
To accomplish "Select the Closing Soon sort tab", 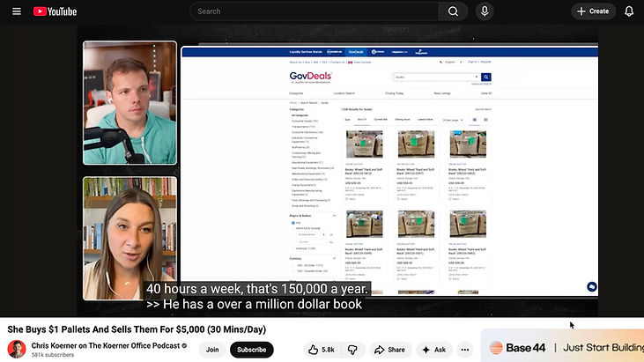I will tap(402, 120).
